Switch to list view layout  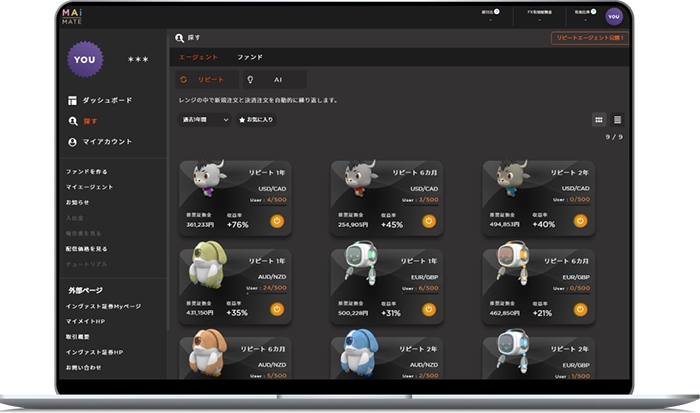pyautogui.click(x=617, y=119)
